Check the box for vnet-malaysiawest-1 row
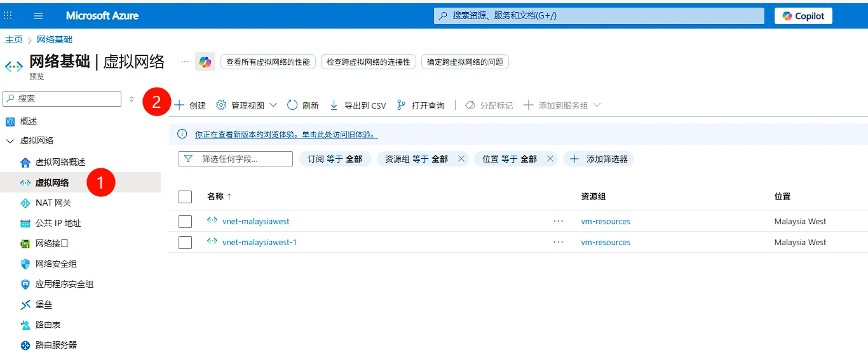Viewport: 868px width, 357px height. (x=186, y=243)
